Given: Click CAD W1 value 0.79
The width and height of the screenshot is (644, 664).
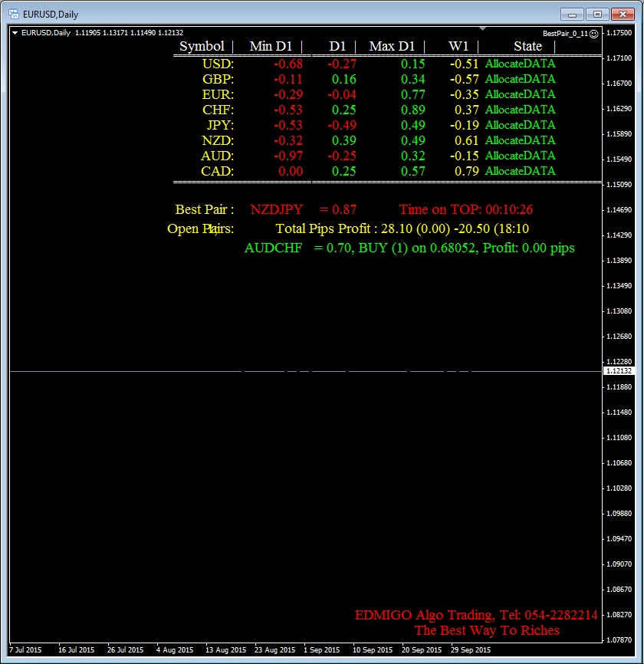Looking at the screenshot, I should 466,171.
